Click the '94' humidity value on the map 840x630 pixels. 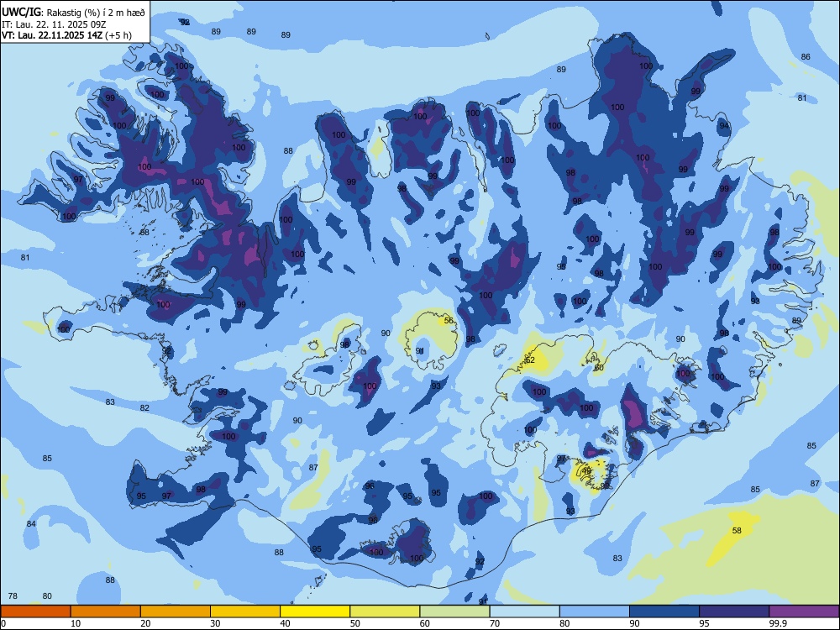(724, 125)
